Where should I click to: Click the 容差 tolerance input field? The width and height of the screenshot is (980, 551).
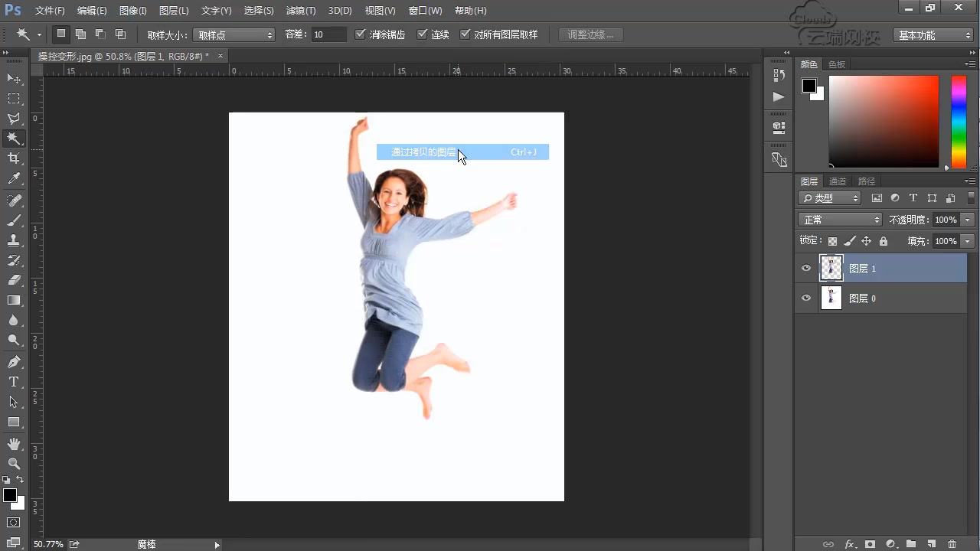click(328, 35)
